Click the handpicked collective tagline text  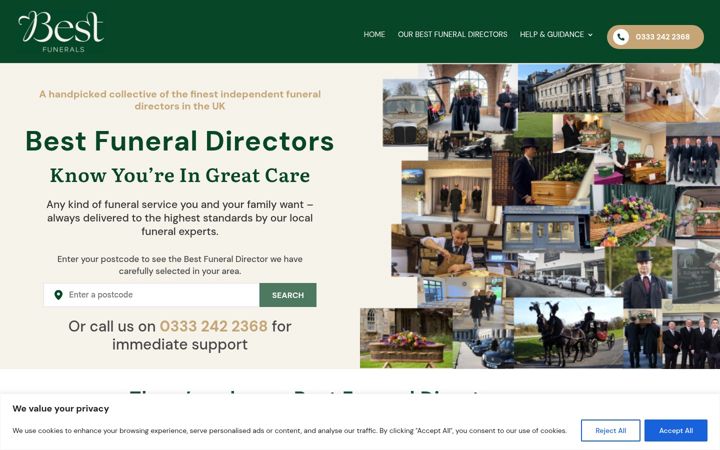coord(180,100)
